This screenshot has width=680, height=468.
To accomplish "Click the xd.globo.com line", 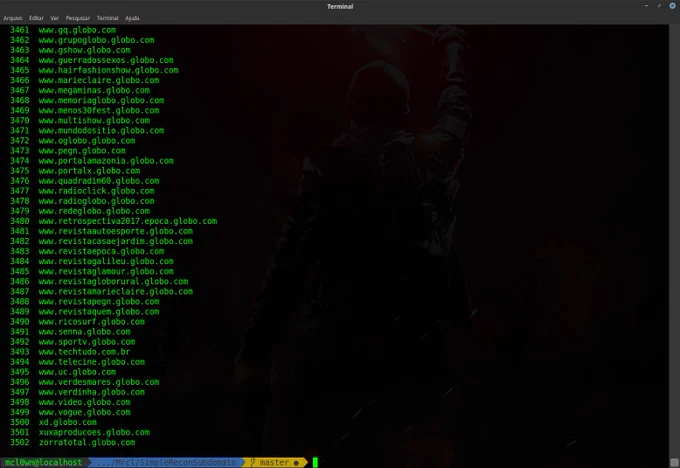I will pyautogui.click(x=68, y=422).
